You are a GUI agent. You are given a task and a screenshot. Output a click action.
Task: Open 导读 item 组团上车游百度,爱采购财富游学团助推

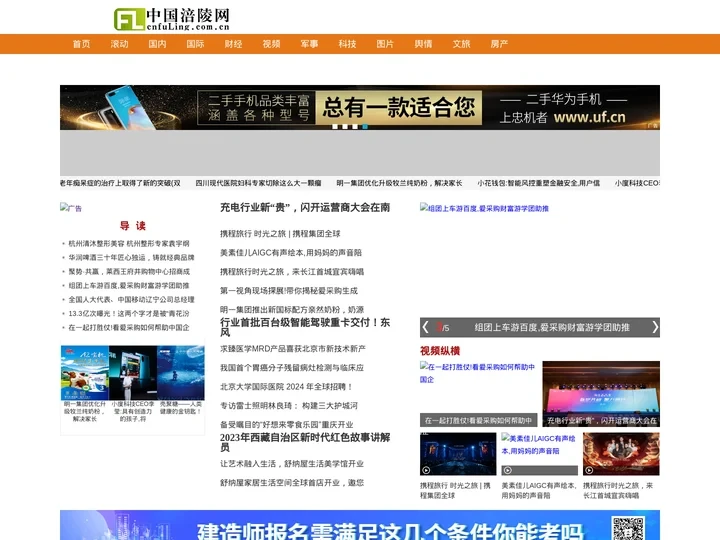pos(129,286)
